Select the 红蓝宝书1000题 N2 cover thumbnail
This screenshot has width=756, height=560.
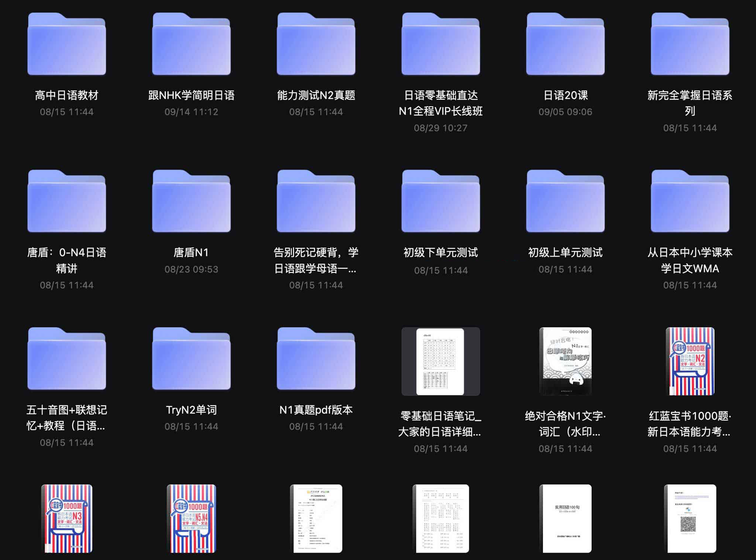(690, 361)
